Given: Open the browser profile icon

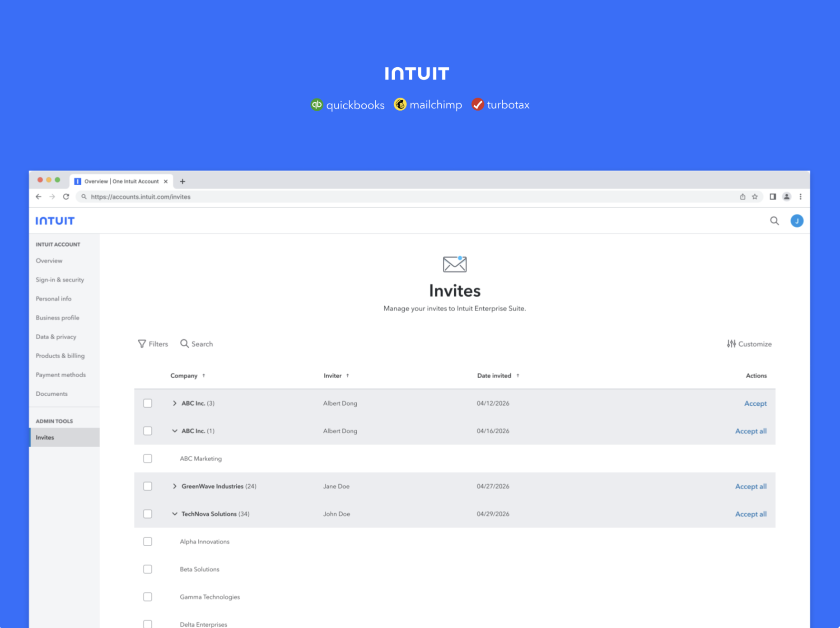Looking at the screenshot, I should tap(787, 197).
